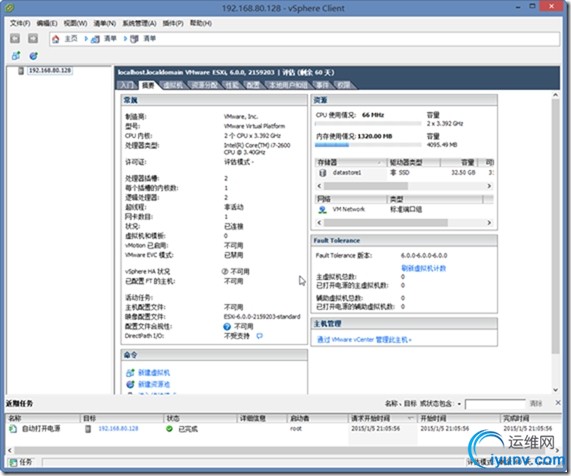Click the Home icon in the breadcrumb bar

pyautogui.click(x=55, y=39)
